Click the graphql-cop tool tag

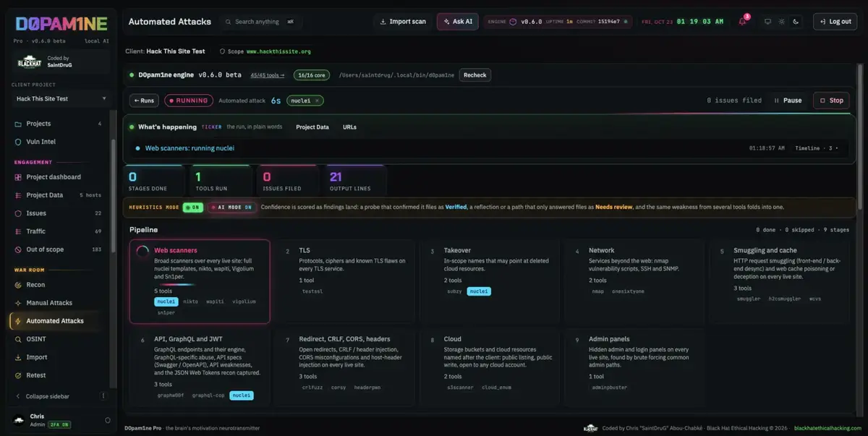[207, 396]
